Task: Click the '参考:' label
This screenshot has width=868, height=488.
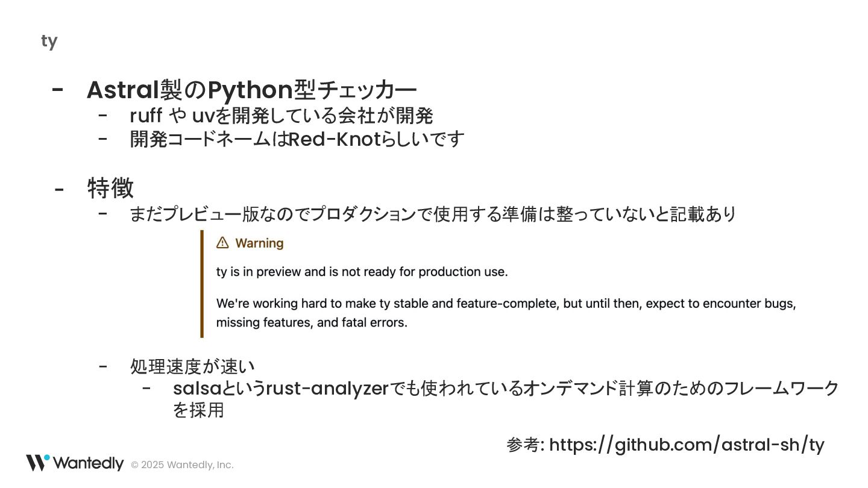Action: pyautogui.click(x=526, y=445)
